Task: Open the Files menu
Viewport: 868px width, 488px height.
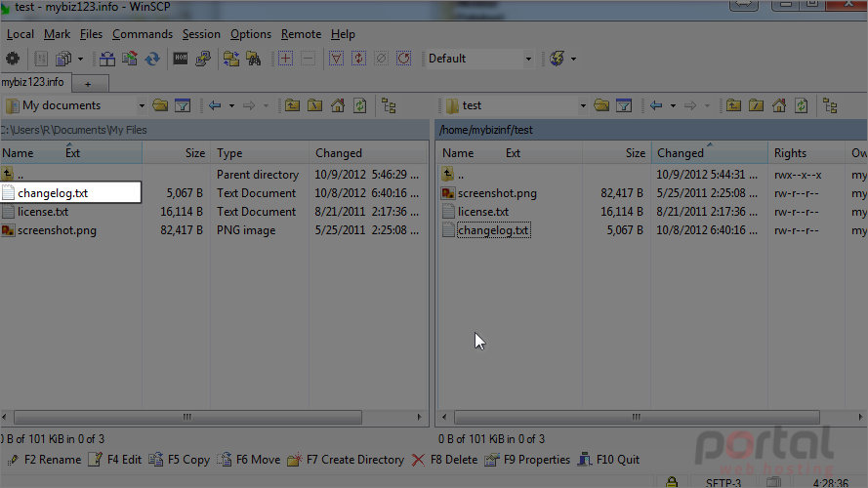Action: [91, 34]
